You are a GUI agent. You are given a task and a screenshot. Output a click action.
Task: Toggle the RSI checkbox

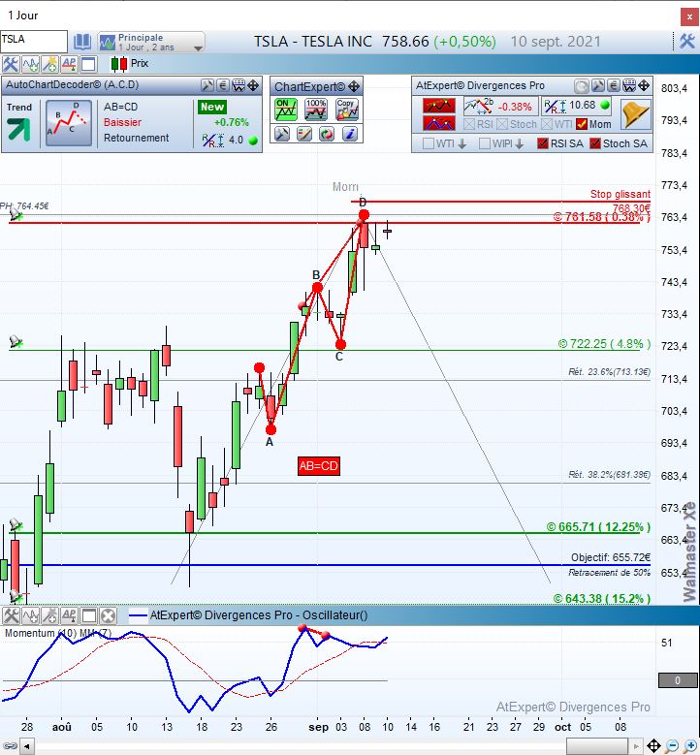469,124
